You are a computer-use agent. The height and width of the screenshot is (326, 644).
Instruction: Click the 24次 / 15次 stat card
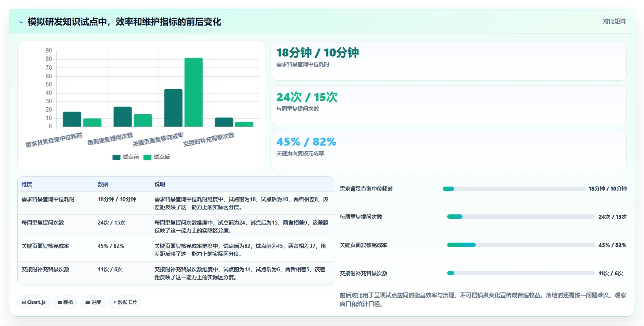[x=448, y=105]
